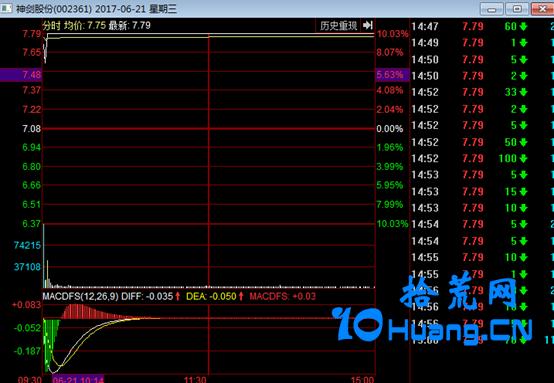Click the red up arrow after DEA value
The height and width of the screenshot is (383, 554).
[241, 296]
